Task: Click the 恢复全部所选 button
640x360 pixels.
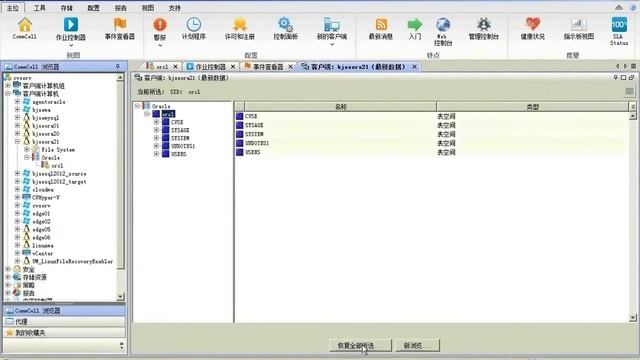Action: [360, 345]
